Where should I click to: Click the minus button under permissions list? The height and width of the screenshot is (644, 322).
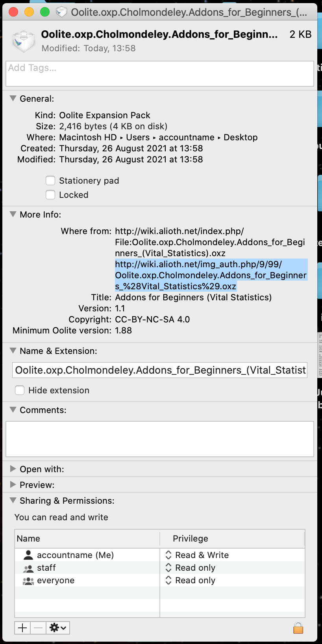coord(38,627)
